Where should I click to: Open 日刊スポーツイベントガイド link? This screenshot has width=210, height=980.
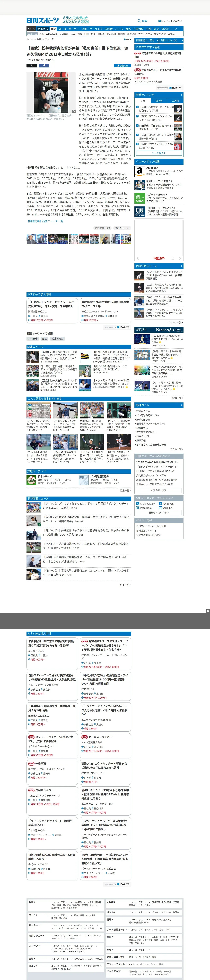151,527
